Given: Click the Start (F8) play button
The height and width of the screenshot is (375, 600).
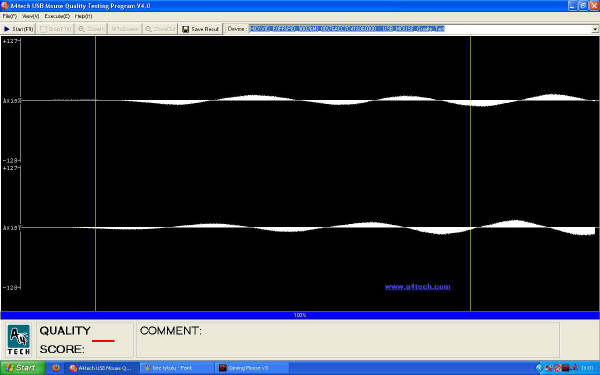Looking at the screenshot, I should pyautogui.click(x=18, y=29).
